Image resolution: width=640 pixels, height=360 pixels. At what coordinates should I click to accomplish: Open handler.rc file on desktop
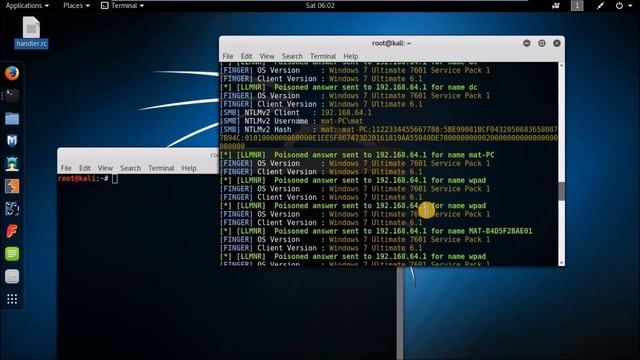(31, 32)
